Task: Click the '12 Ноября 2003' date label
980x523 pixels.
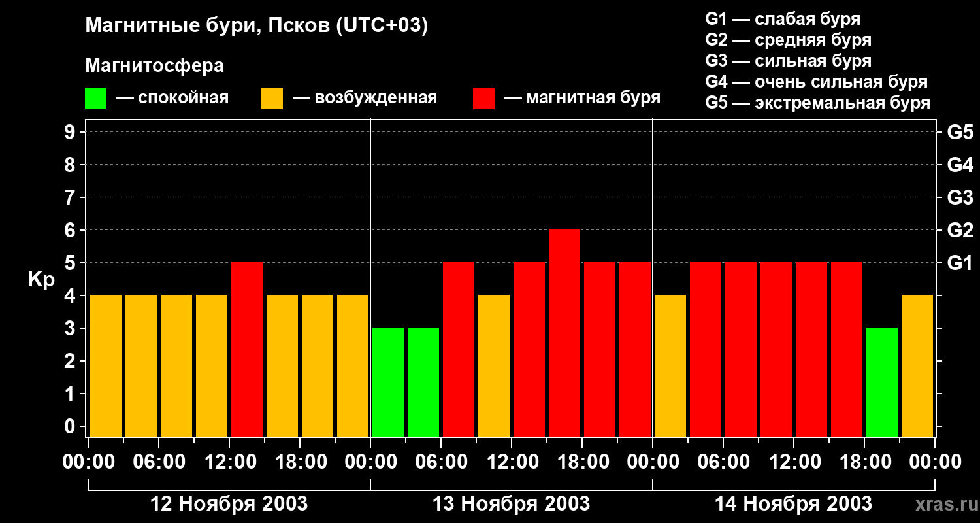Action: tap(229, 503)
